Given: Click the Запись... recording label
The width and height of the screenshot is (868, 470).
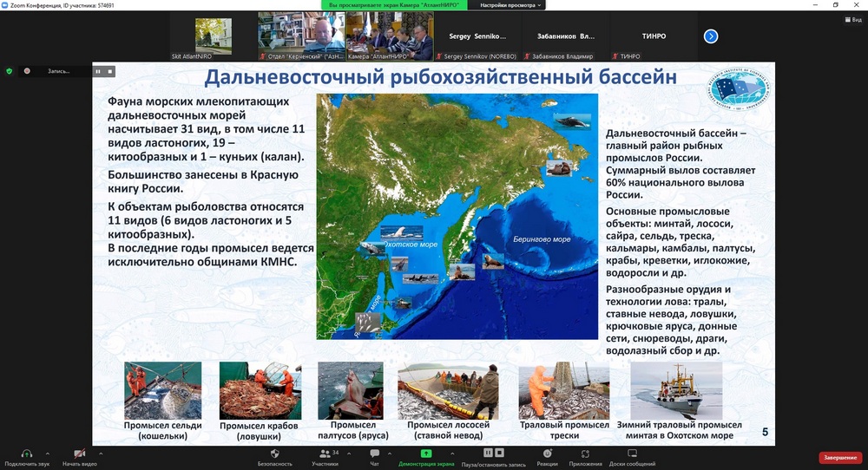Looking at the screenshot, I should click(58, 71).
